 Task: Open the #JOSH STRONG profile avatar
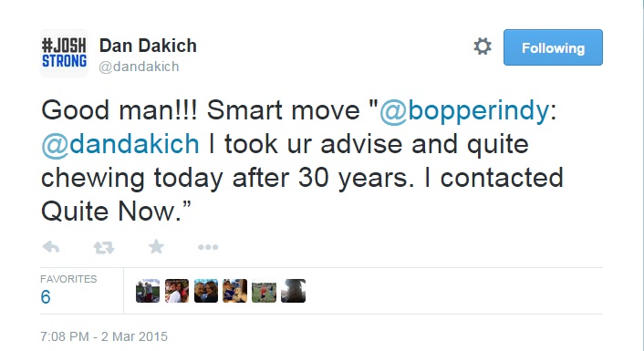point(64,54)
